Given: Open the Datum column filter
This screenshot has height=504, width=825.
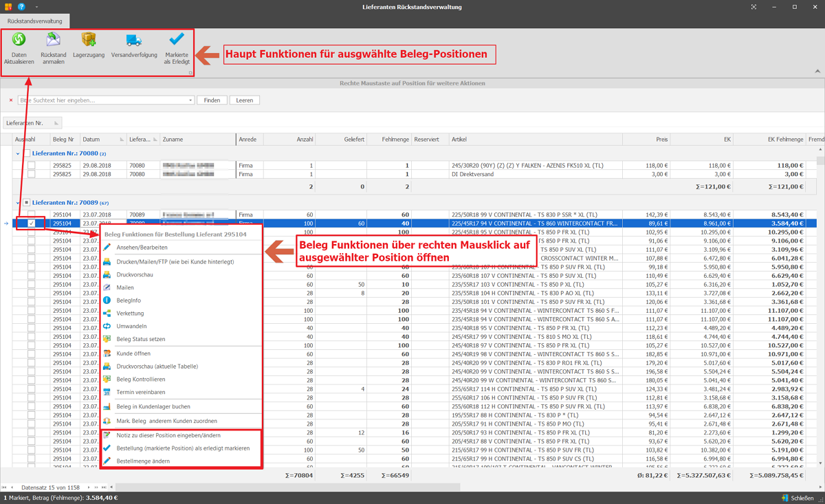Looking at the screenshot, I should pos(122,140).
